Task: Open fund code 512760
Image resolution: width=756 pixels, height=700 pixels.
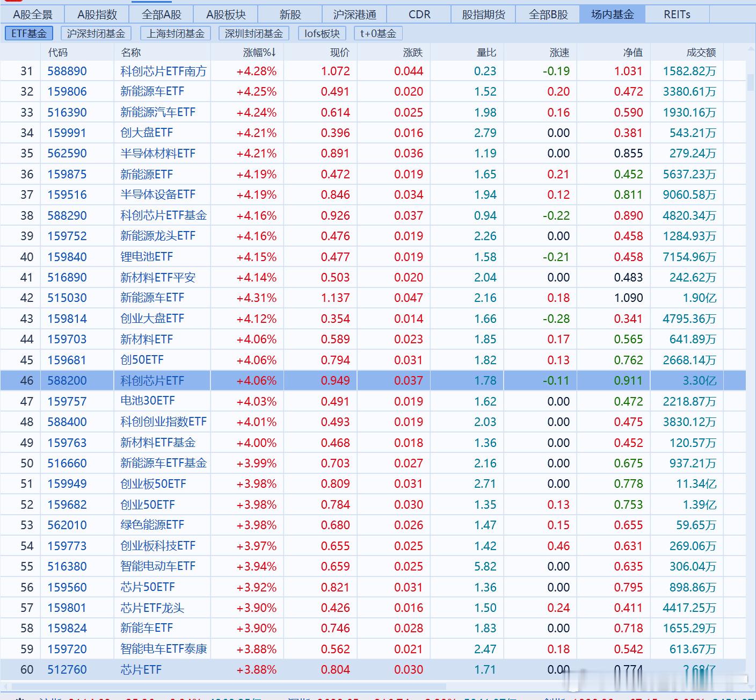Action: click(x=67, y=669)
